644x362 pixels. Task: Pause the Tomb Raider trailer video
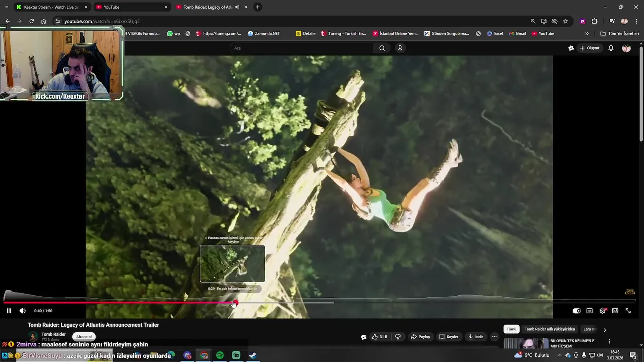[9, 311]
